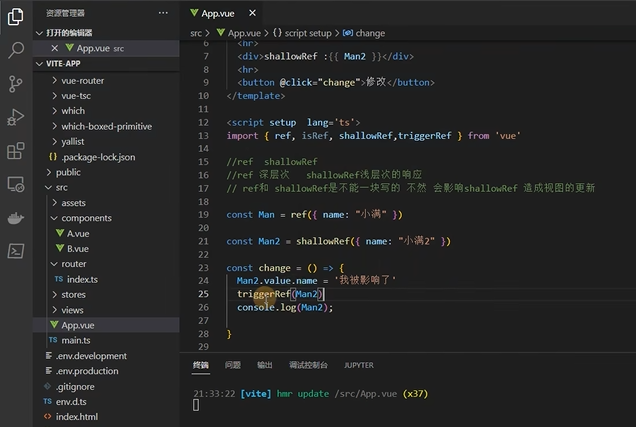Click src in the breadcrumb path

[196, 33]
